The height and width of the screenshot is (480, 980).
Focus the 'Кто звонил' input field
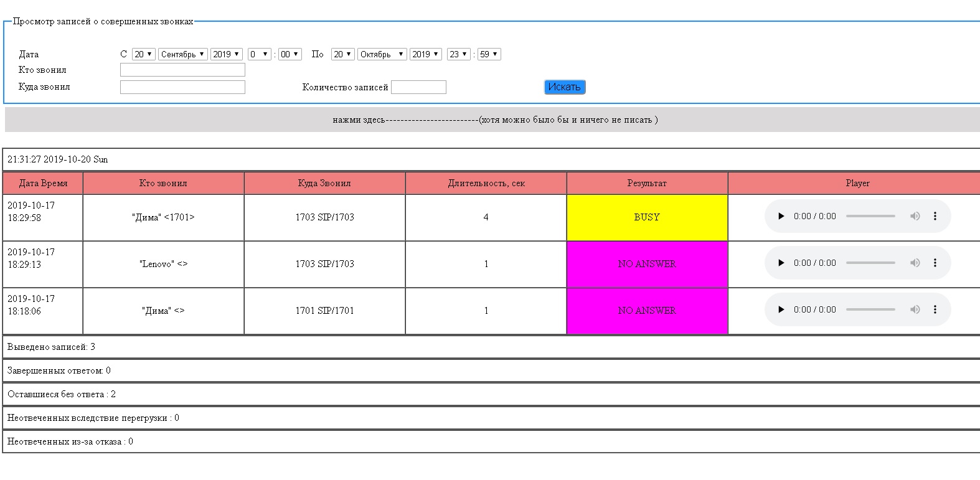point(182,70)
